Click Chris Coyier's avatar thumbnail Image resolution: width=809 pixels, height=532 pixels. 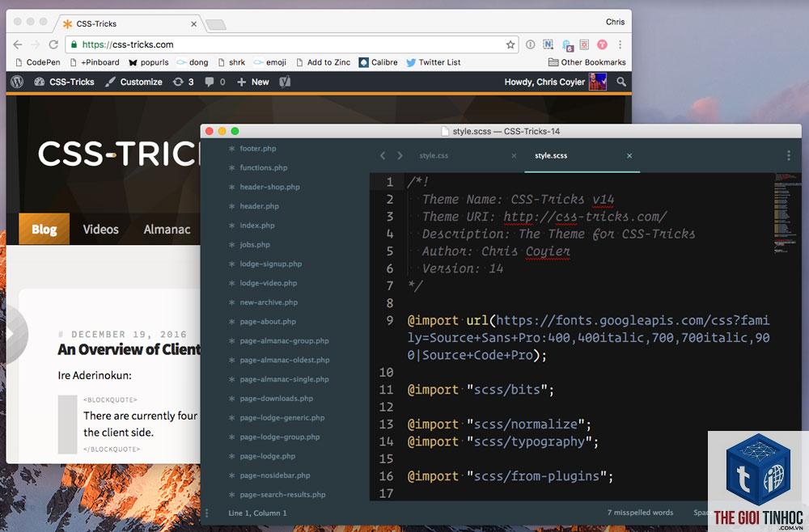coord(598,82)
